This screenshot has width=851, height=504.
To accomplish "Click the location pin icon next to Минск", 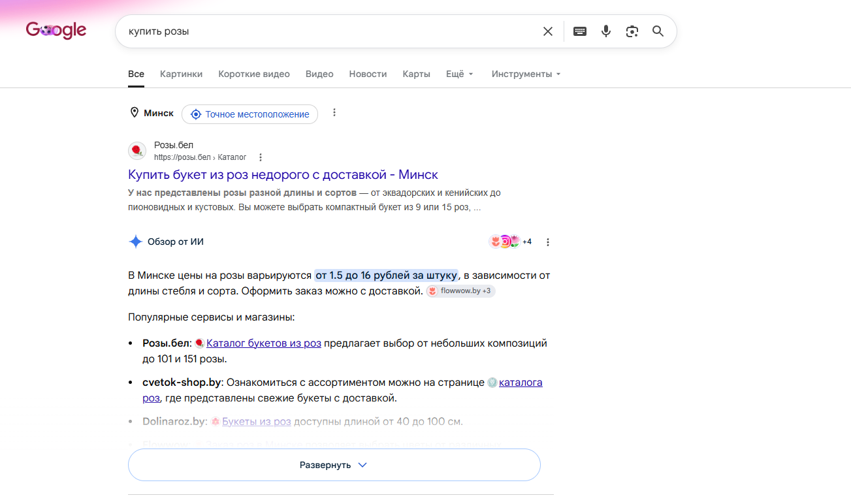I will (x=135, y=113).
